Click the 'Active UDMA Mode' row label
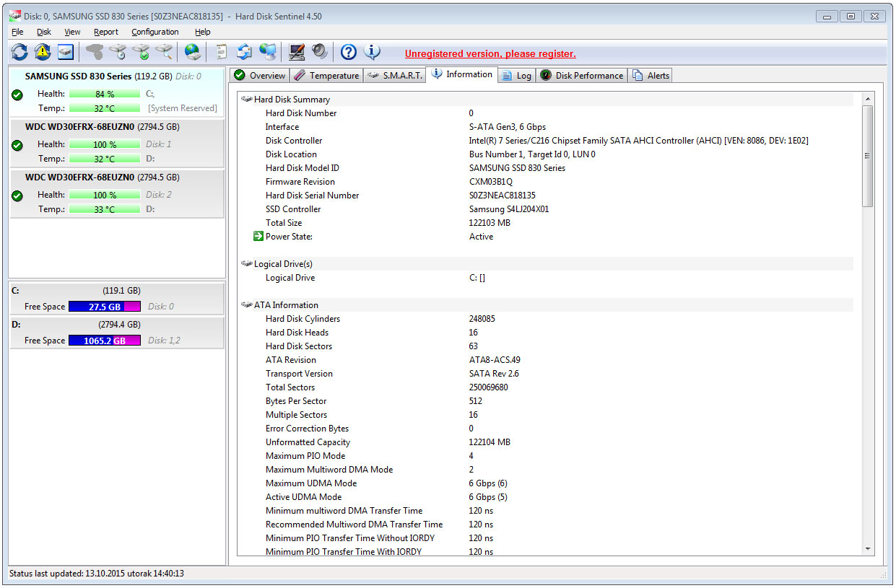The image size is (896, 588). point(304,497)
